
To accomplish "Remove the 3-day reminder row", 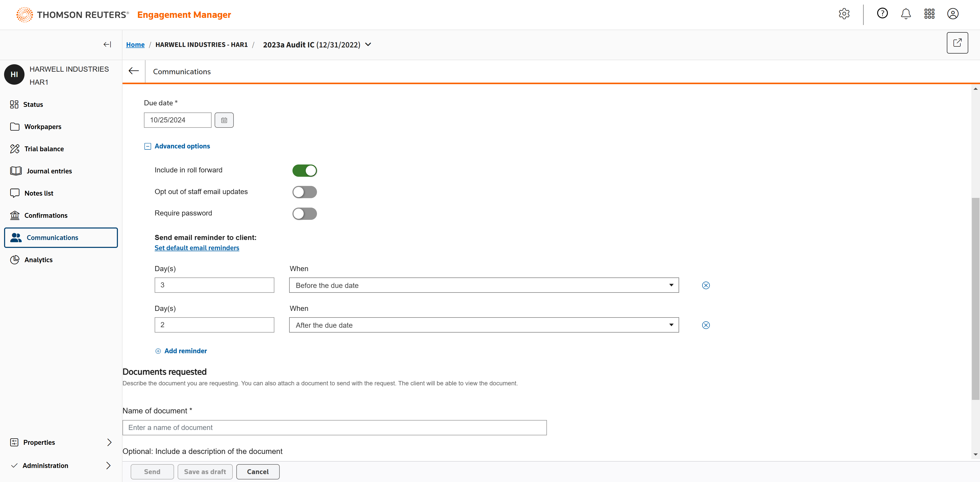I will (x=705, y=285).
